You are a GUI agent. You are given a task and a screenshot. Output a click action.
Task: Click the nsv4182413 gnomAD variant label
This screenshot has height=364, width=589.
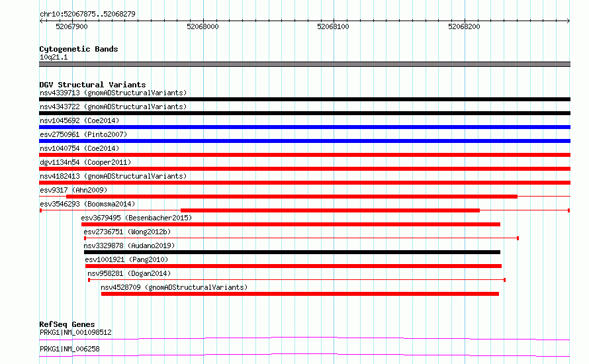pyautogui.click(x=113, y=176)
